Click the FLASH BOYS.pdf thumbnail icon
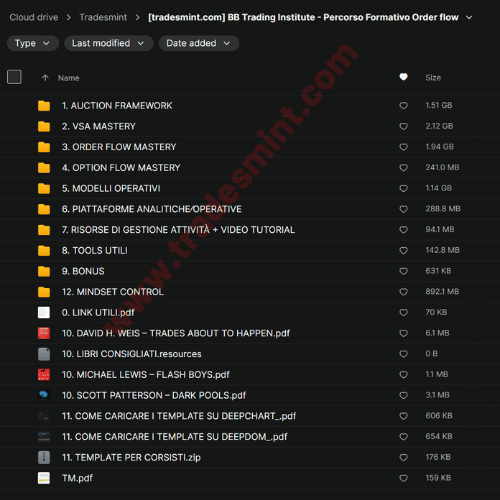500x500 pixels. [x=44, y=375]
